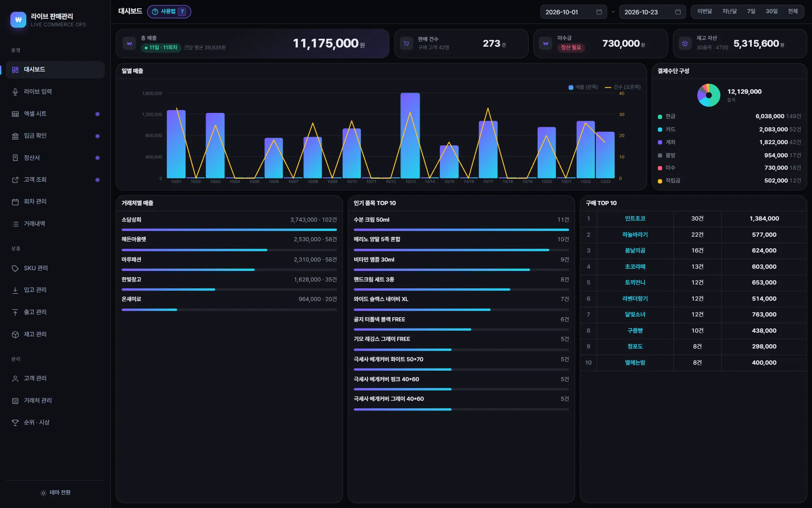Click the 정산 필요 badge
The image size is (812, 508).
(x=571, y=47)
